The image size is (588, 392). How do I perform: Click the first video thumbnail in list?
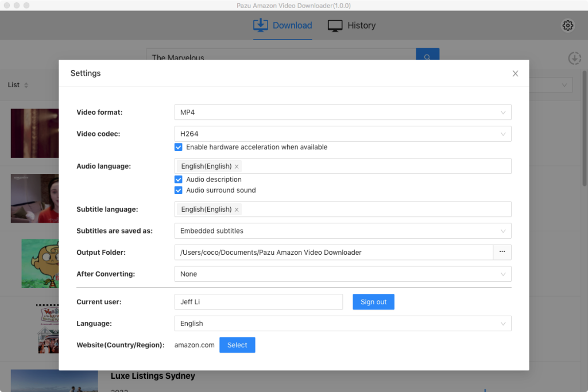(35, 133)
